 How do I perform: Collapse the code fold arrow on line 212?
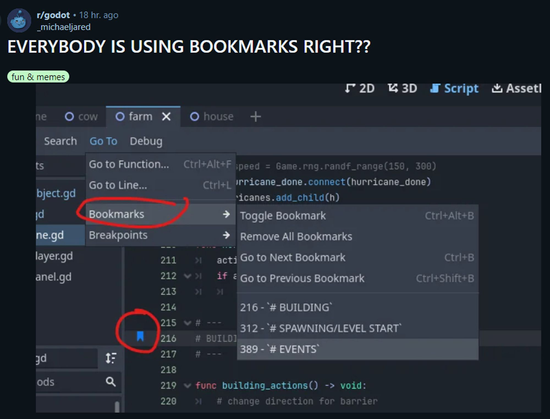(188, 276)
